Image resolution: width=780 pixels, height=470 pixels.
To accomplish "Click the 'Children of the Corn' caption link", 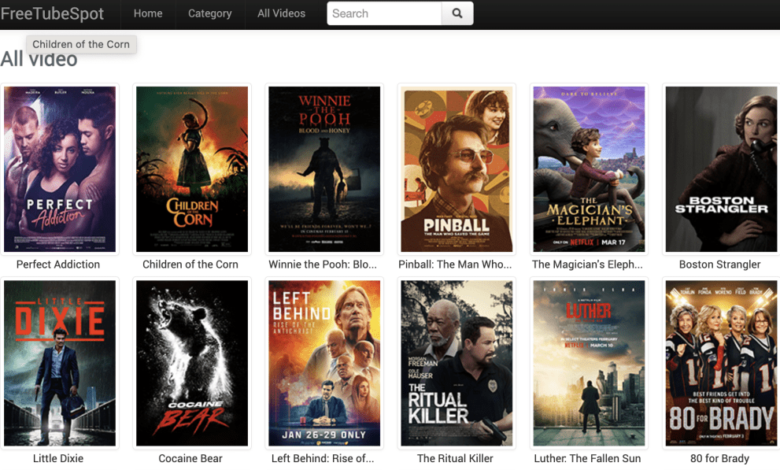I will 191,265.
